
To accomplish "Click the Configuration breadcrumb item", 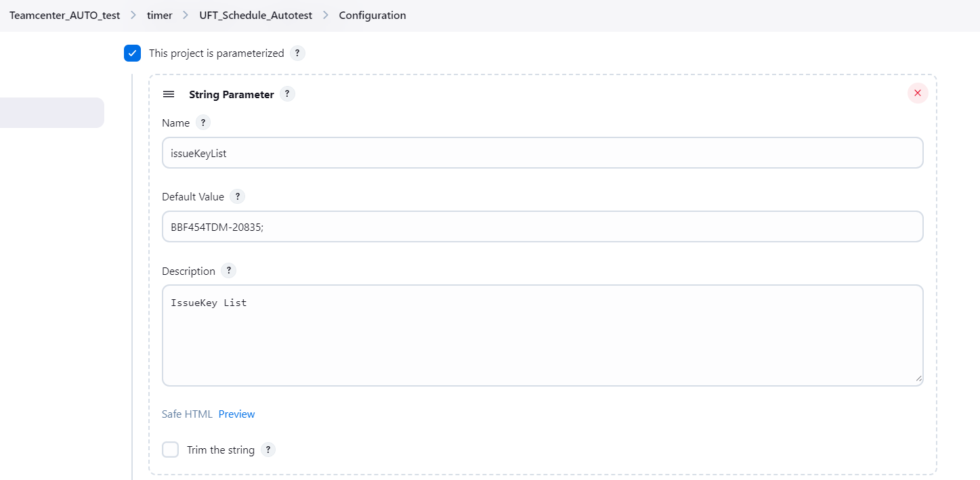I will (372, 15).
